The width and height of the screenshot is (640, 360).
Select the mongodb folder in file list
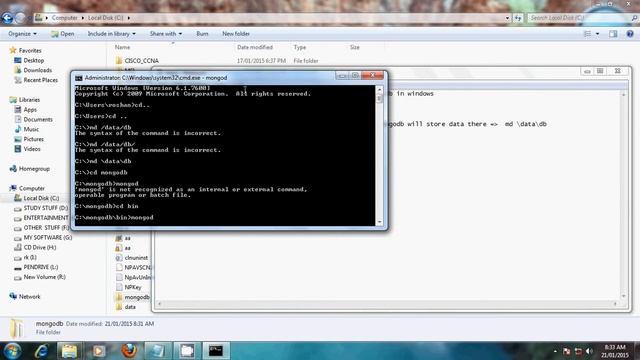pyautogui.click(x=133, y=297)
